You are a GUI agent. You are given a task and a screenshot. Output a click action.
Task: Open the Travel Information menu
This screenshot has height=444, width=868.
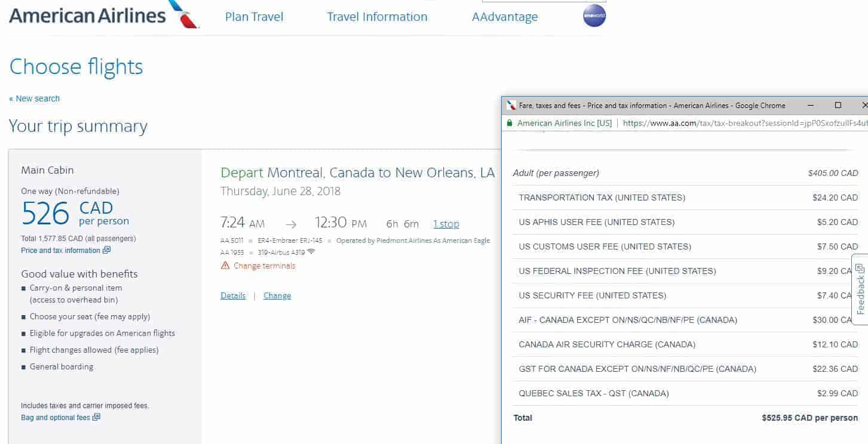(376, 16)
